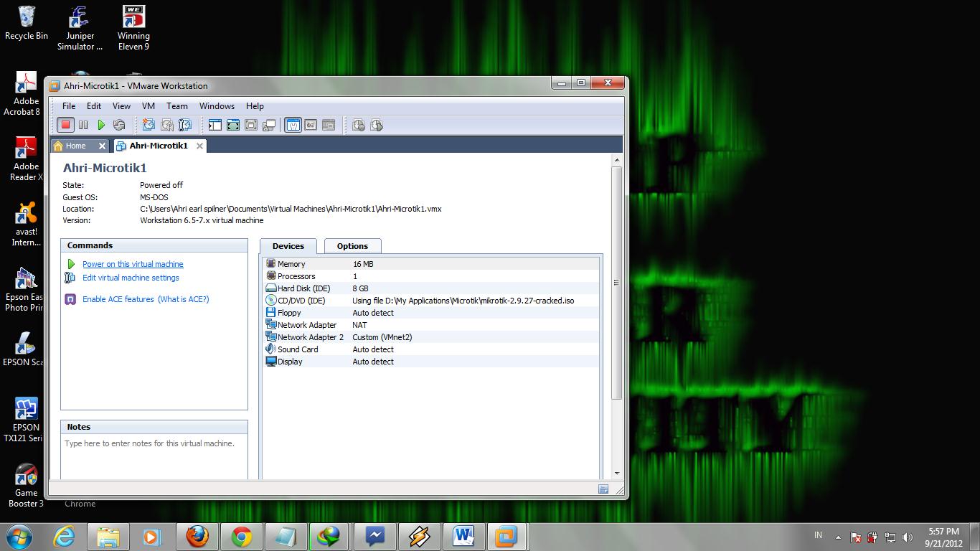
Task: Select the Floppy device row
Action: pyautogui.click(x=431, y=313)
